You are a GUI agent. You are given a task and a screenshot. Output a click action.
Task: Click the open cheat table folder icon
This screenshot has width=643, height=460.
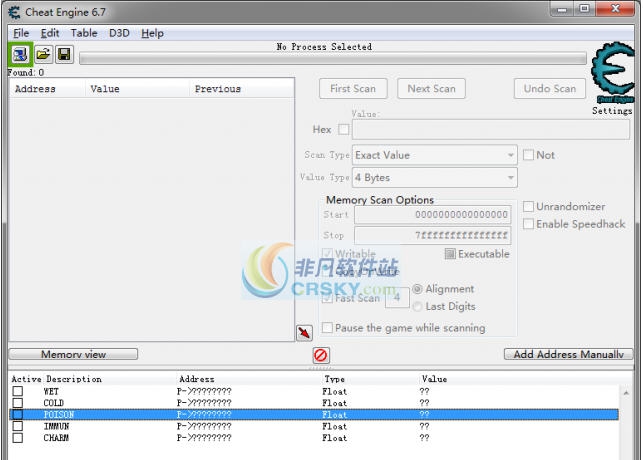43,54
